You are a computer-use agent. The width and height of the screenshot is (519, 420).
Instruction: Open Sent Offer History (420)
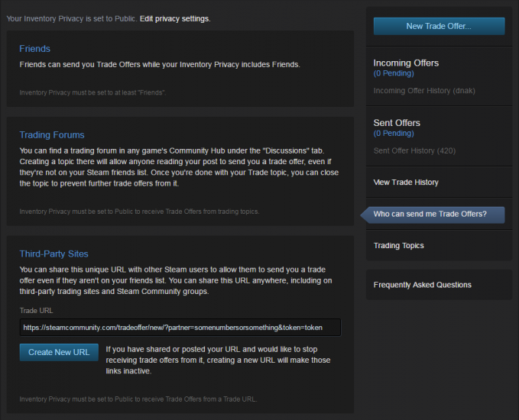click(414, 150)
